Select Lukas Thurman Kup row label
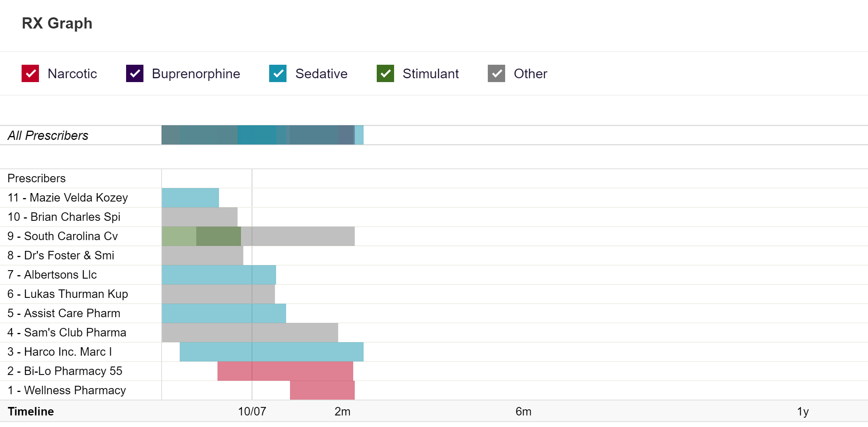The width and height of the screenshot is (868, 427). click(67, 294)
